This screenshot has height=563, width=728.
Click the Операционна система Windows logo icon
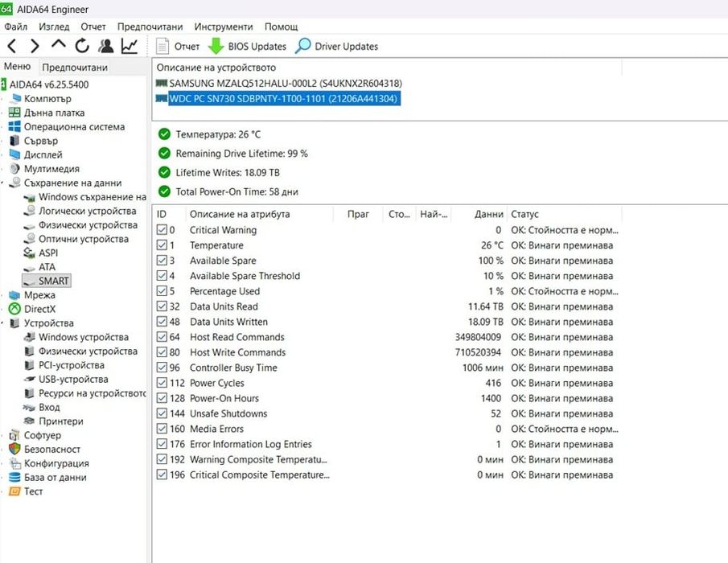pyautogui.click(x=14, y=126)
